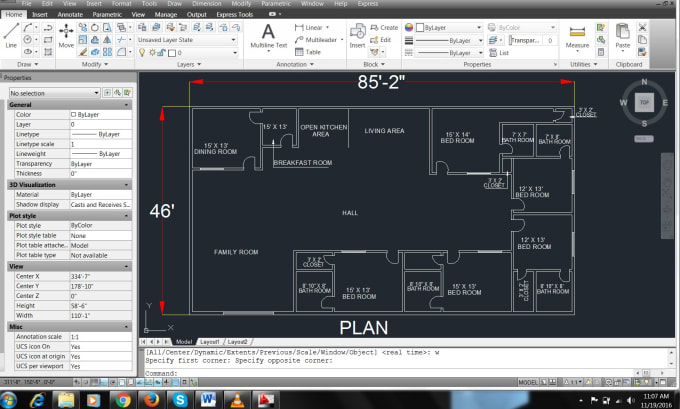The height and width of the screenshot is (409, 680).
Task: Open Skype from the taskbar
Action: click(x=180, y=399)
